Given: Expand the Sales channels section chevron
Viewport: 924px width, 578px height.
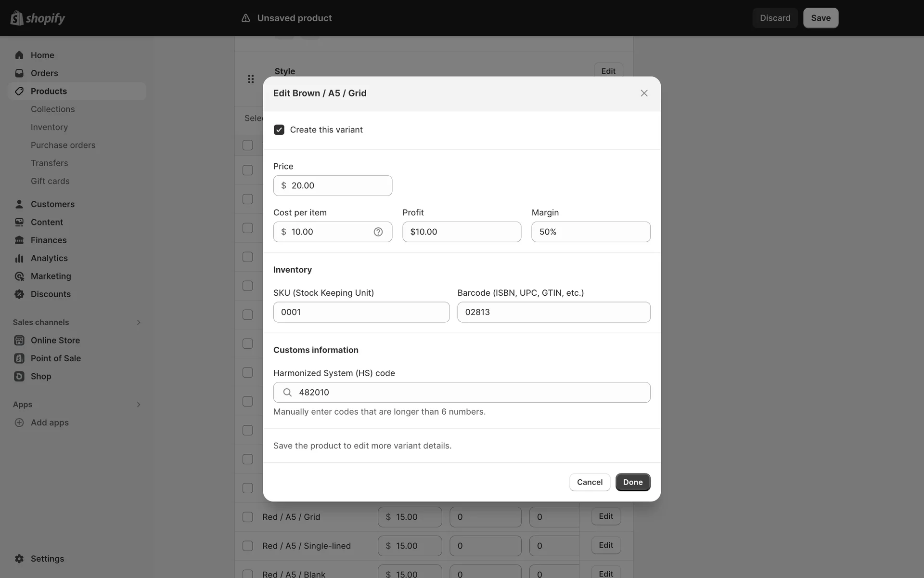Looking at the screenshot, I should click(x=139, y=322).
